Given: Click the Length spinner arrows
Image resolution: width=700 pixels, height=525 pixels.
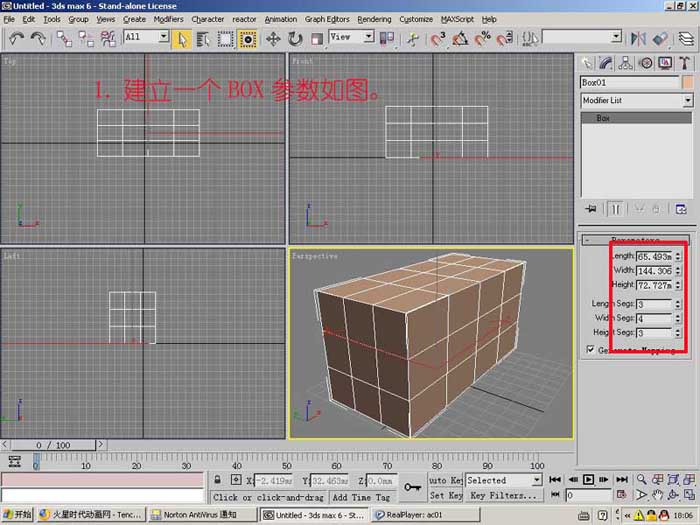Looking at the screenshot, I should 678,256.
